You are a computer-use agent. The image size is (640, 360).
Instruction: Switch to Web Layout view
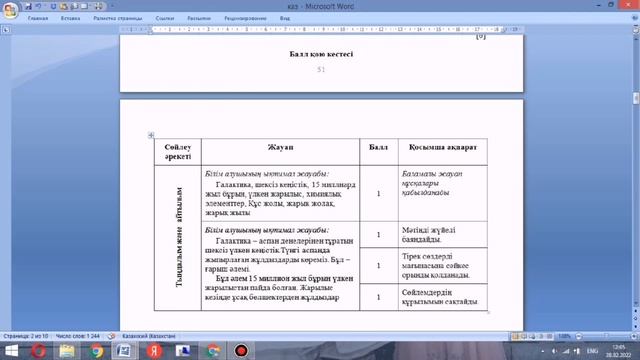pos(533,336)
